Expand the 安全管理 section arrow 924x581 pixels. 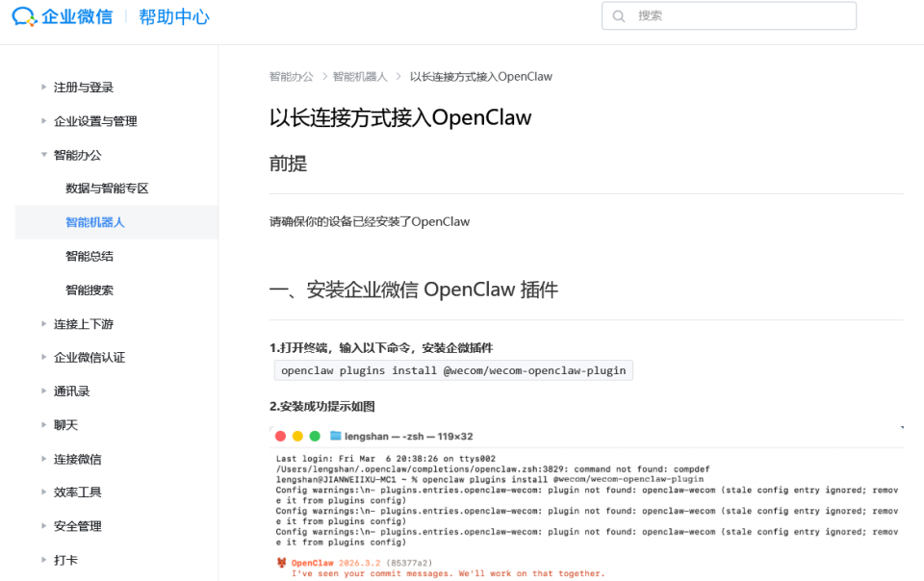(43, 525)
